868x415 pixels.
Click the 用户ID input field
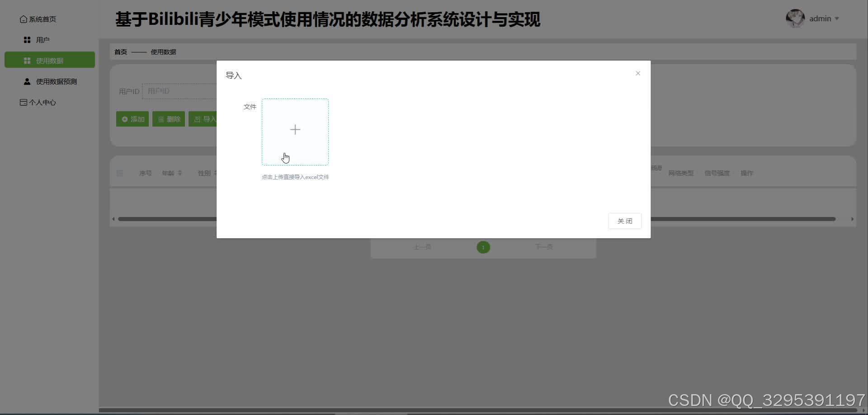coord(181,91)
